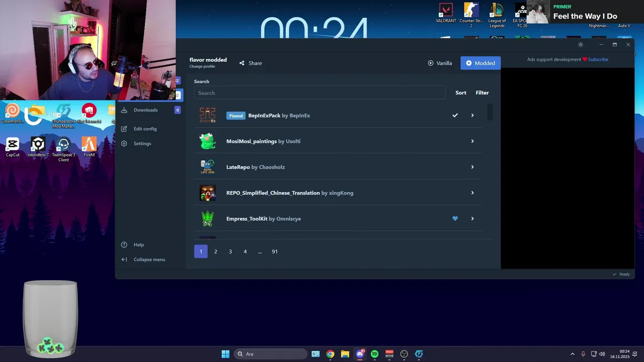The height and width of the screenshot is (362, 644).
Task: Click the author name Usolti
Action: pos(293,141)
